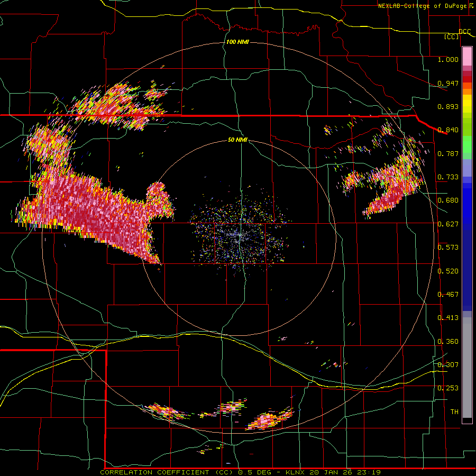Viewport: 476px width, 476px height.
Task: Pick the light pink top segment of color bar
Action: click(x=467, y=57)
